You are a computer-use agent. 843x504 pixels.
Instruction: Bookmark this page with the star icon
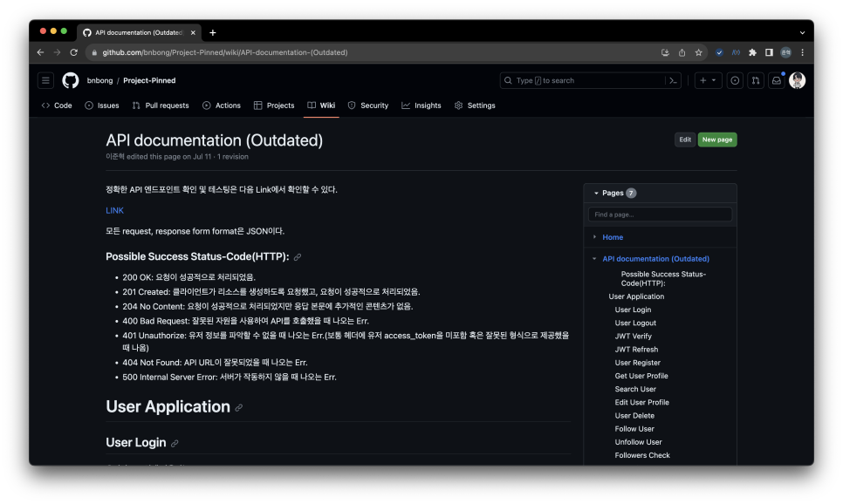tap(698, 52)
